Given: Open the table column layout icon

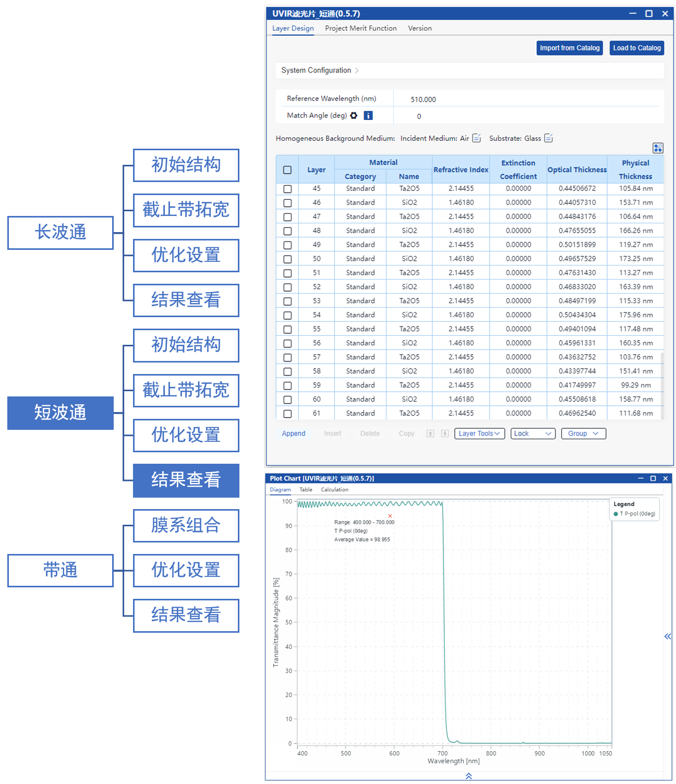Looking at the screenshot, I should [658, 148].
